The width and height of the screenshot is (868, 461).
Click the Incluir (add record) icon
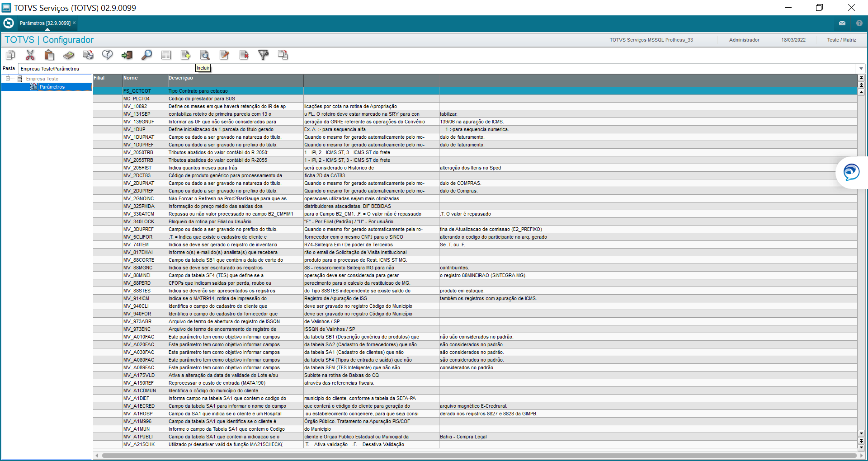click(x=185, y=55)
